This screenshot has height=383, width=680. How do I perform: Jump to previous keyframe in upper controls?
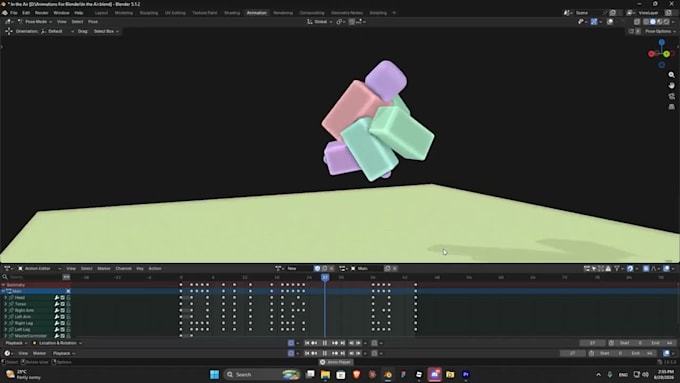[314, 343]
